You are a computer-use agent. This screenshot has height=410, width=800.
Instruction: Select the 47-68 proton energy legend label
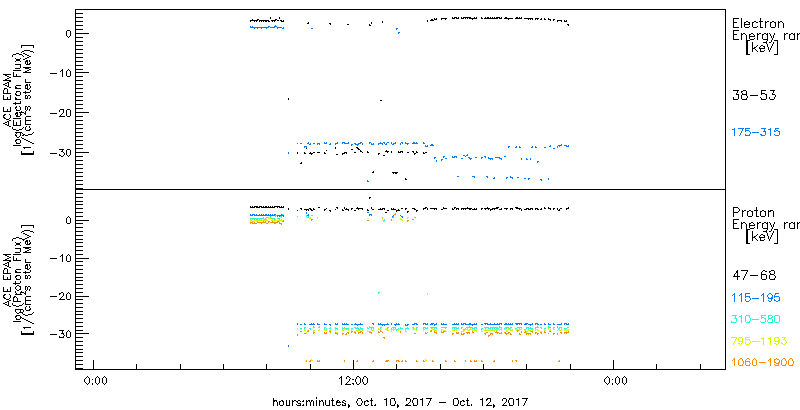point(754,276)
